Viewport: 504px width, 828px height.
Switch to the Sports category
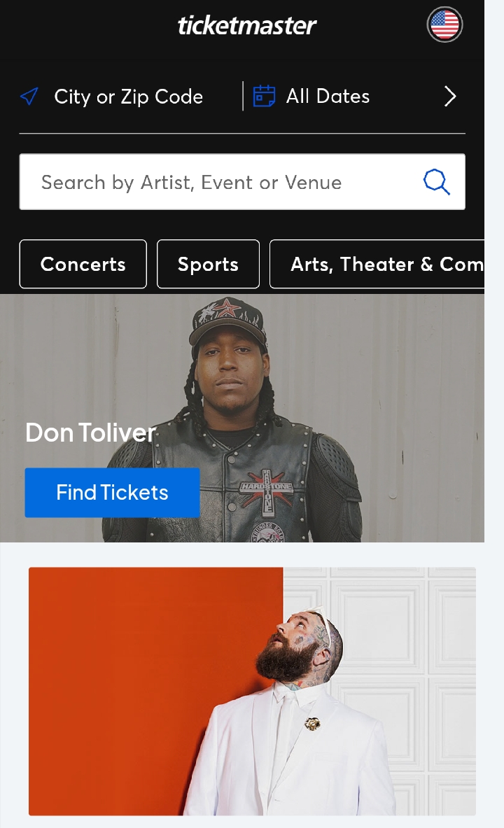pos(208,264)
